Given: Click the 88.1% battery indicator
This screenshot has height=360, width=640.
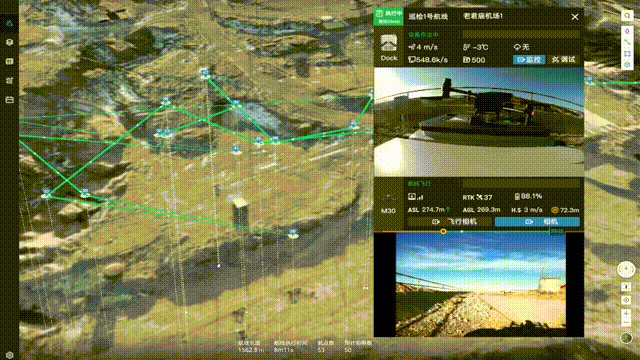Looking at the screenshot, I should [528, 196].
